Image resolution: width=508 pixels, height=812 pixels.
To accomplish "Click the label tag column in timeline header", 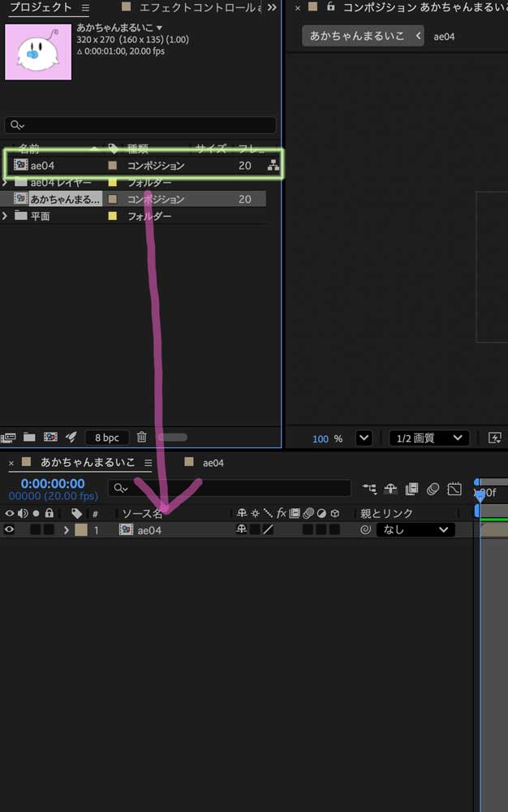I will pyautogui.click(x=76, y=513).
